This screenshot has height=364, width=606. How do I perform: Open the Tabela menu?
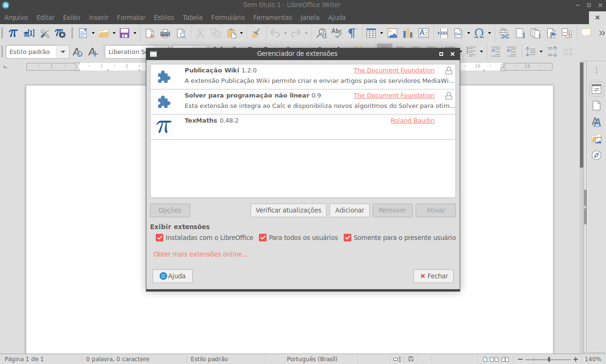click(x=193, y=18)
